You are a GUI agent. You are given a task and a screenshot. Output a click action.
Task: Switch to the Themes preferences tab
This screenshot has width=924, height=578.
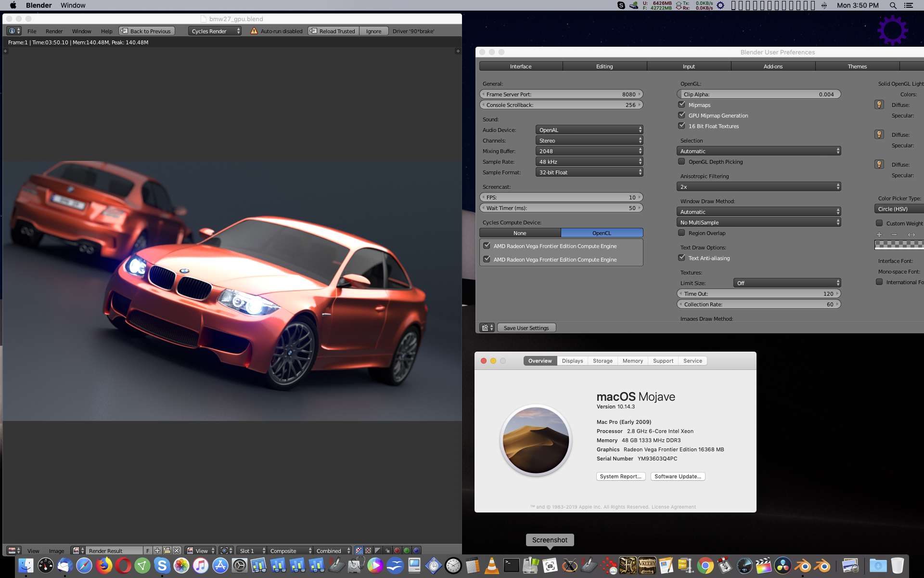tap(857, 66)
